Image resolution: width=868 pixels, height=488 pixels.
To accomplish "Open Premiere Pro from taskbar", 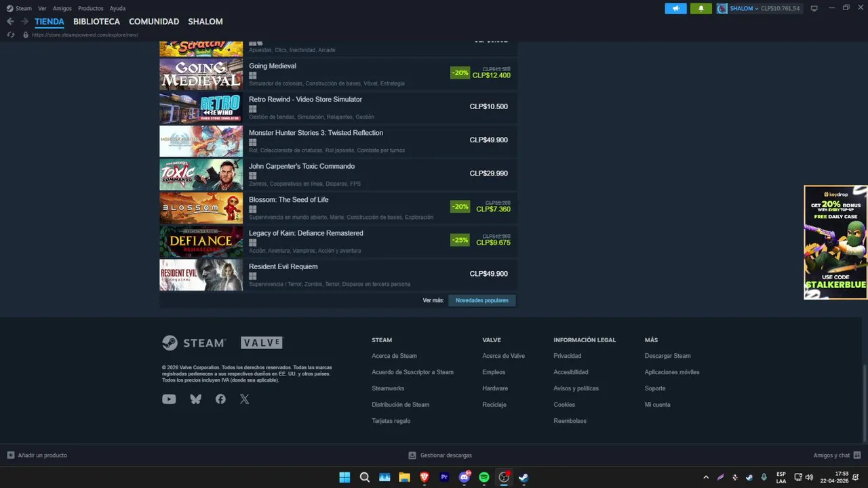I will point(444,477).
